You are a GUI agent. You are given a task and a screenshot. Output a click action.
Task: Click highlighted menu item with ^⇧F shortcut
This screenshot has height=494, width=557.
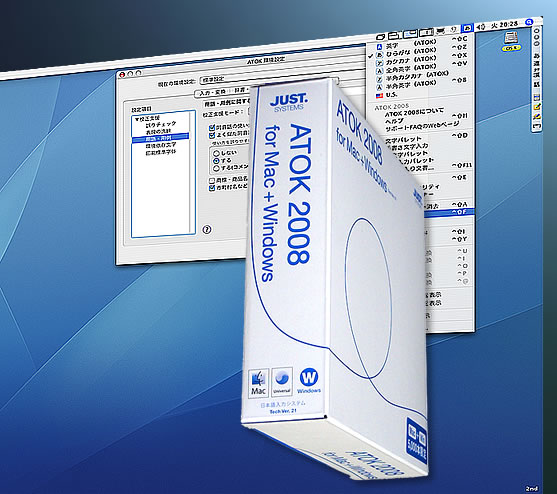[449, 212]
